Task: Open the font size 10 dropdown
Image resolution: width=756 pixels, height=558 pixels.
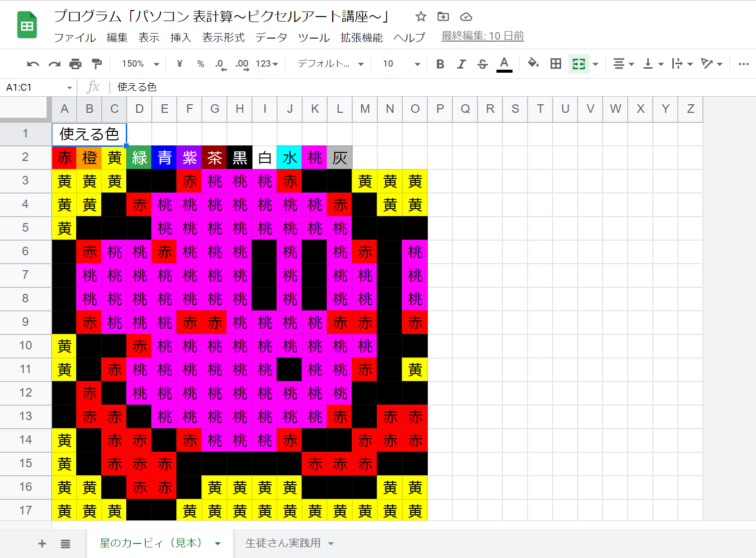Action: click(x=401, y=64)
